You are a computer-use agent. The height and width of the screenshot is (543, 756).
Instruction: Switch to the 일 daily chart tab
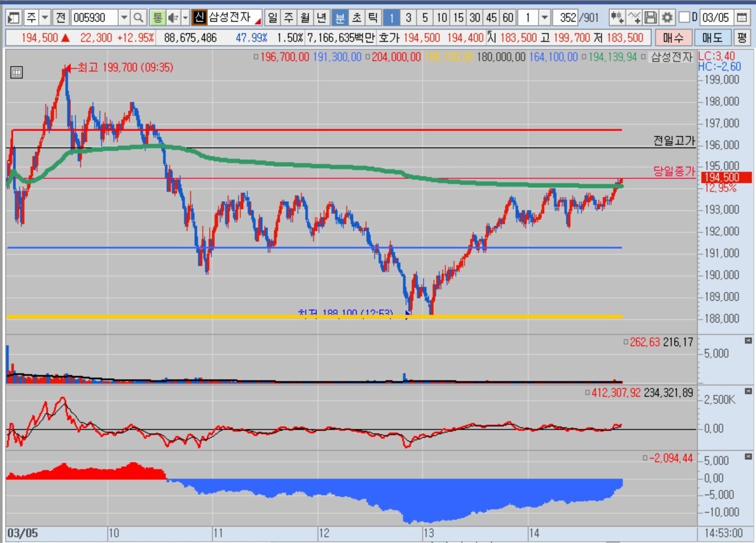coord(272,18)
